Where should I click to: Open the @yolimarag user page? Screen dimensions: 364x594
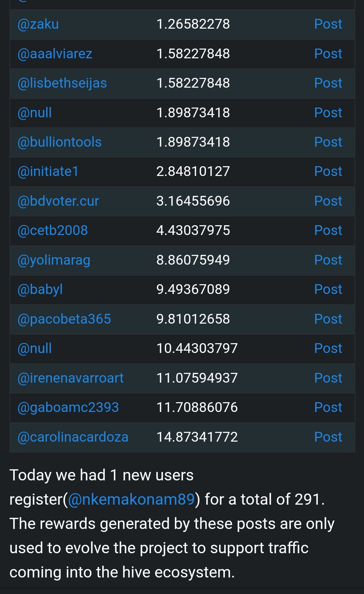(54, 260)
